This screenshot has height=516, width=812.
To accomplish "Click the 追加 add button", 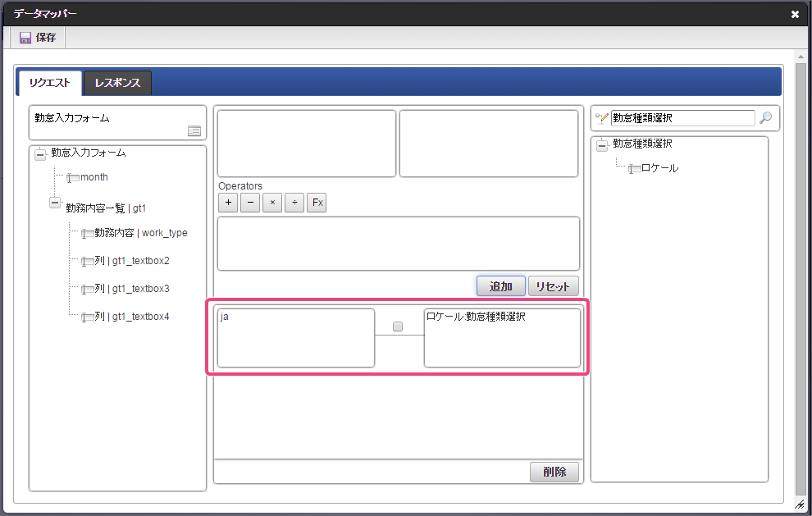I will coord(501,286).
